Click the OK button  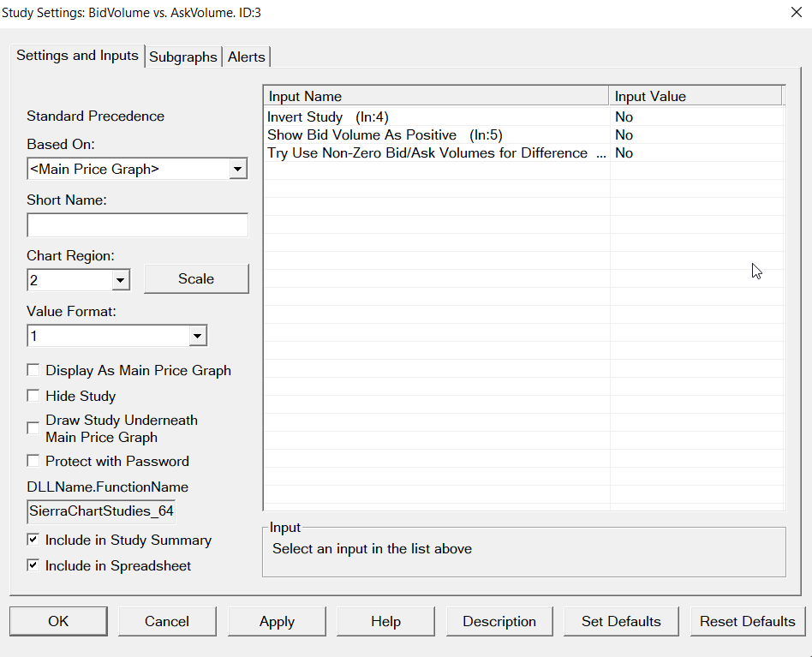click(58, 621)
